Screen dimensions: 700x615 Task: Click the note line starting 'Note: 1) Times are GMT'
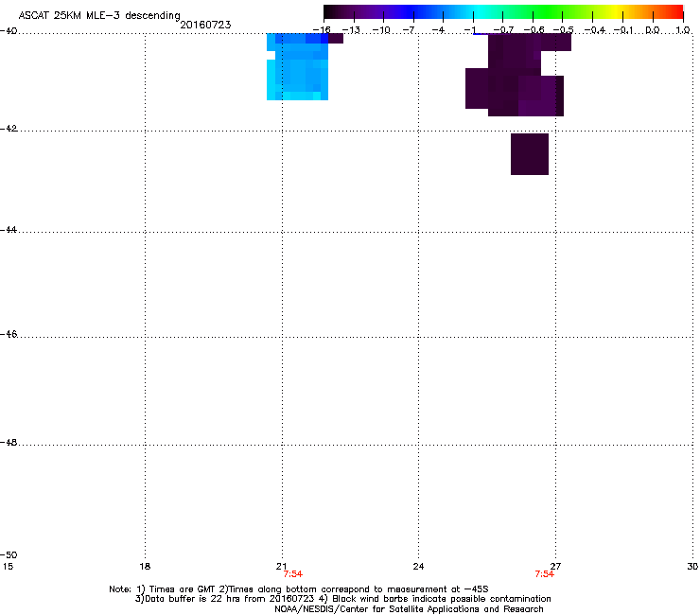pyautogui.click(x=299, y=589)
